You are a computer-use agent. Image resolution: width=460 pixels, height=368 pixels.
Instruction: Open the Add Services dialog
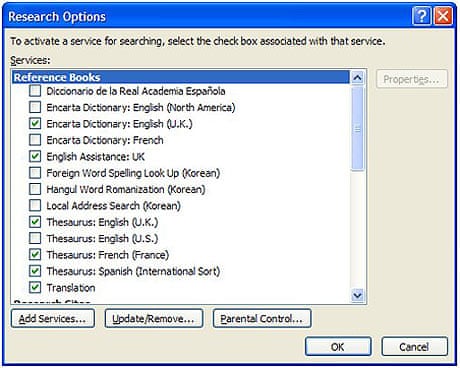53,319
